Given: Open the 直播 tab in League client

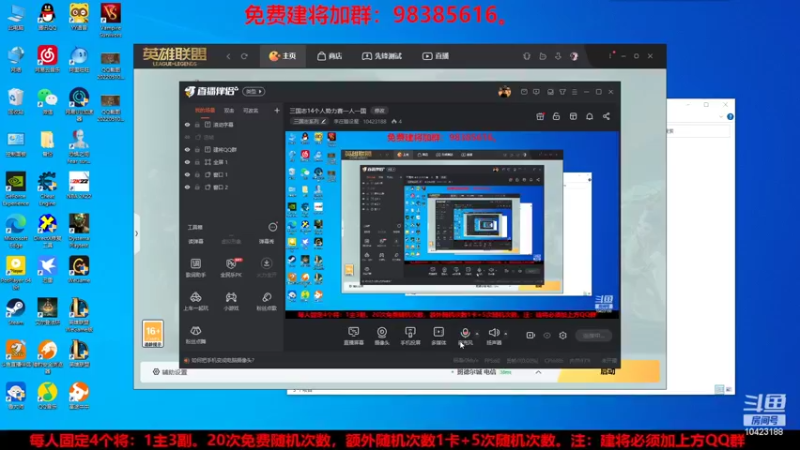Looking at the screenshot, I should coord(435,56).
